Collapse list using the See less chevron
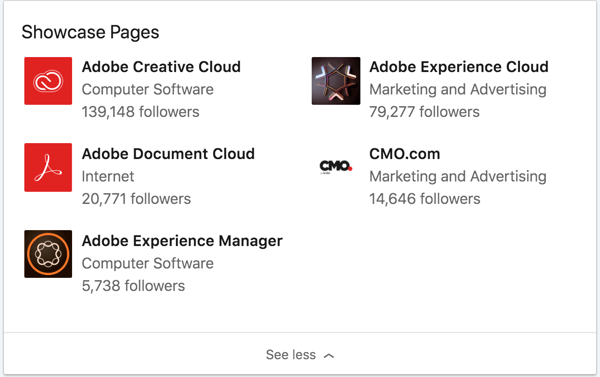 tap(329, 356)
